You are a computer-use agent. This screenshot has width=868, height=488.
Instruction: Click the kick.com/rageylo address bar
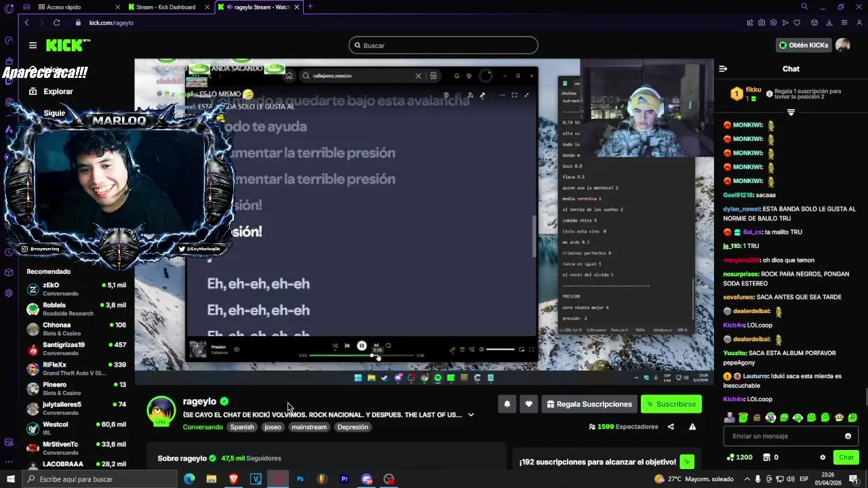(x=111, y=22)
